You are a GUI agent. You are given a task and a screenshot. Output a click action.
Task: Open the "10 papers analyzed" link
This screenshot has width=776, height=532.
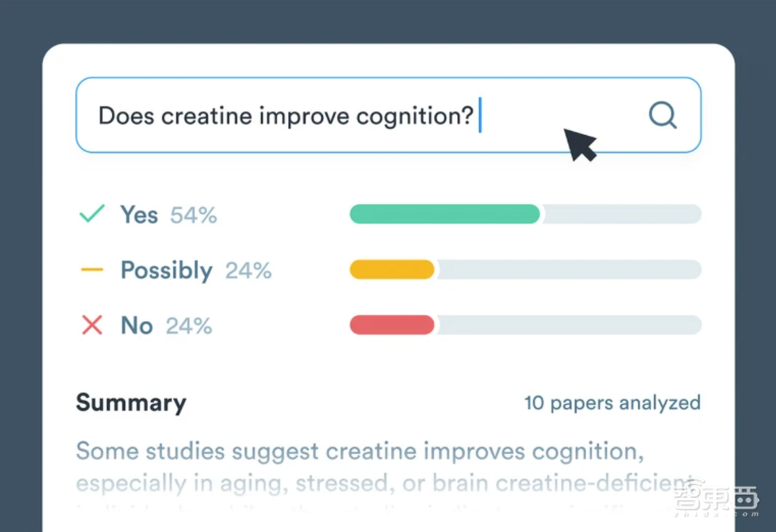pos(612,402)
